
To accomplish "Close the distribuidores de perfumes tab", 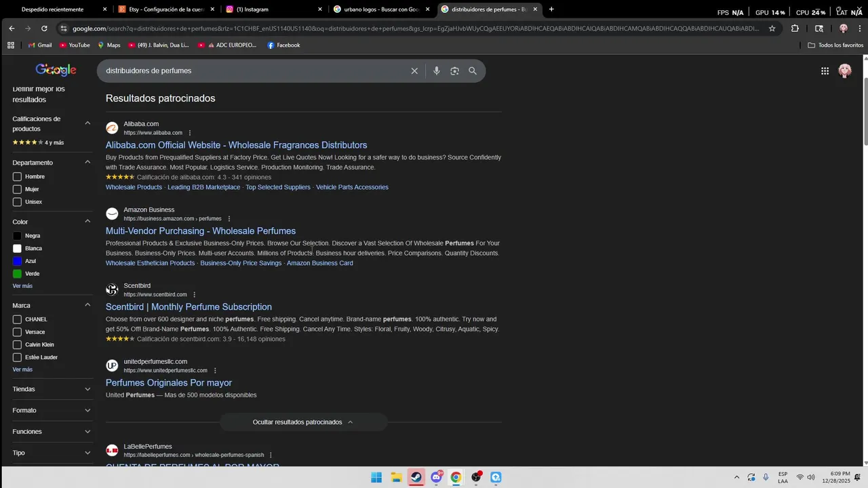I will [535, 9].
